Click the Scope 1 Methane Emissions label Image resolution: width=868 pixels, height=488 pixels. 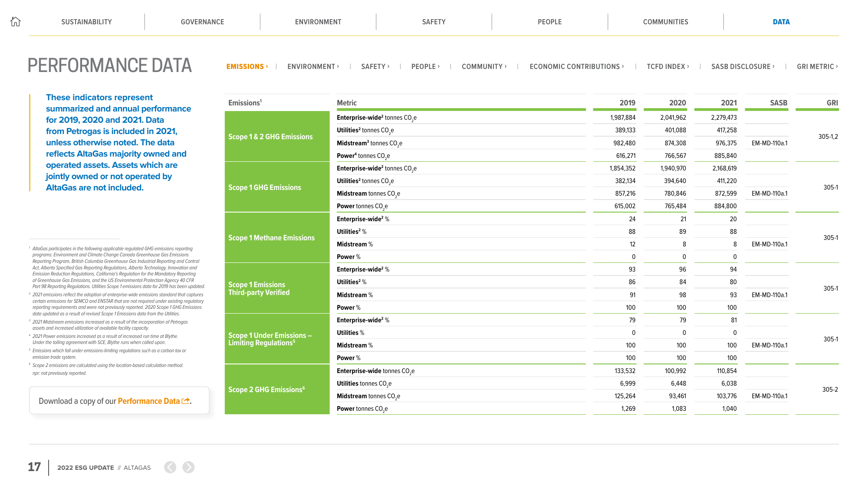click(x=271, y=238)
